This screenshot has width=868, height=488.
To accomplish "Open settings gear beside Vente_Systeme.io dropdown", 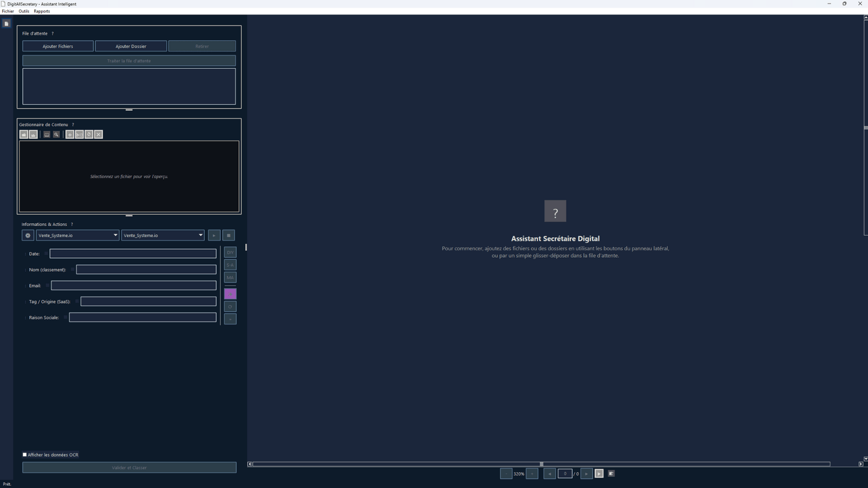I will (x=28, y=235).
